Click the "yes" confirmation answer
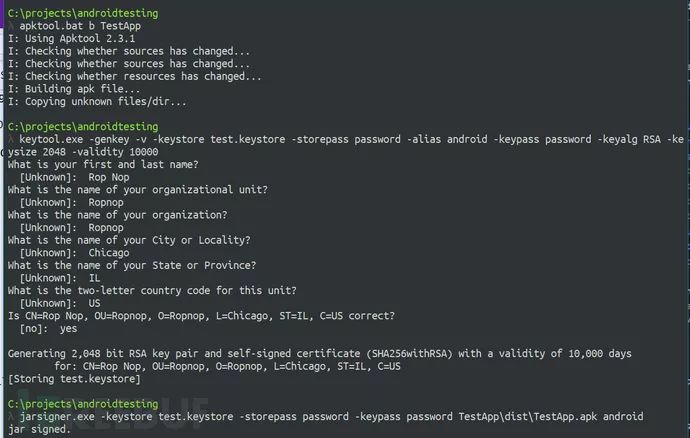The image size is (690, 438). pyautogui.click(x=68, y=328)
